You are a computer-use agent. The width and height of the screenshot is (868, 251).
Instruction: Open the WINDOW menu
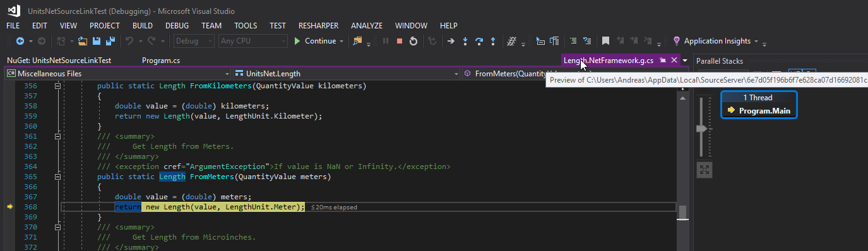pos(411,26)
